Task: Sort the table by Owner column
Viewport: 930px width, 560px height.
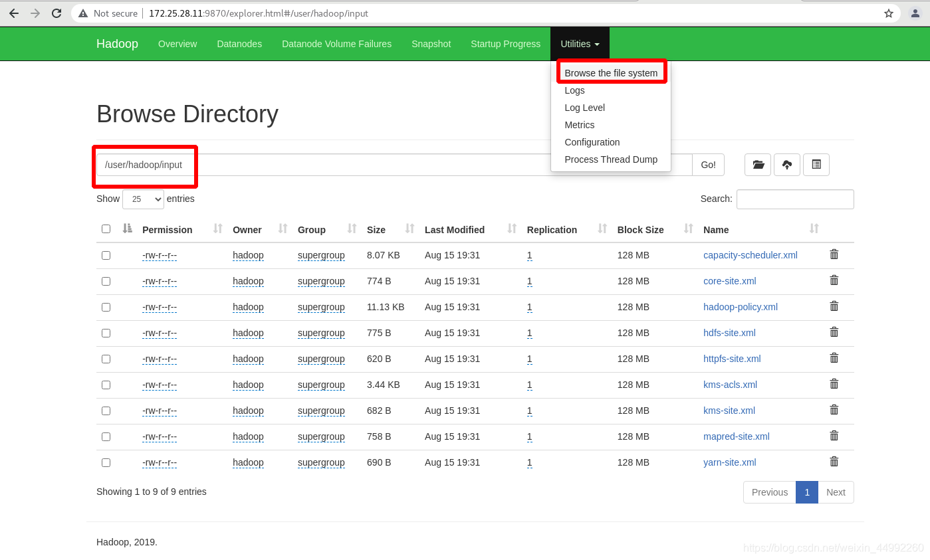Action: (x=260, y=230)
